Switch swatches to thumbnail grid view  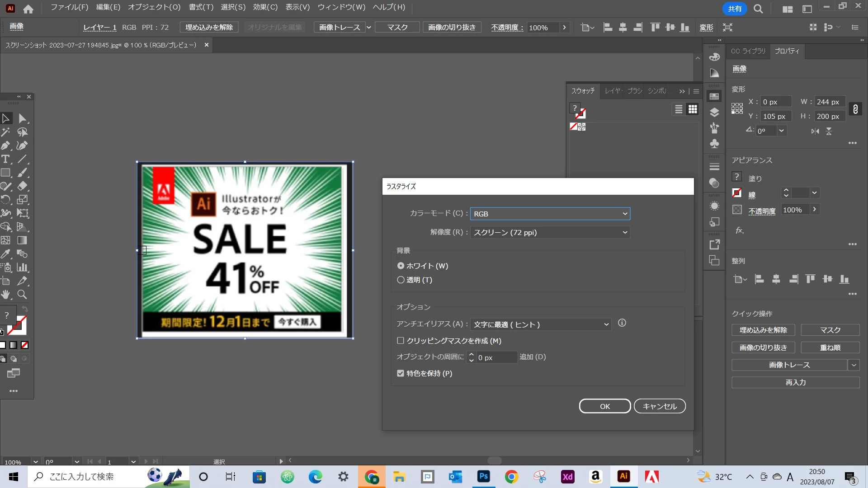pos(693,109)
